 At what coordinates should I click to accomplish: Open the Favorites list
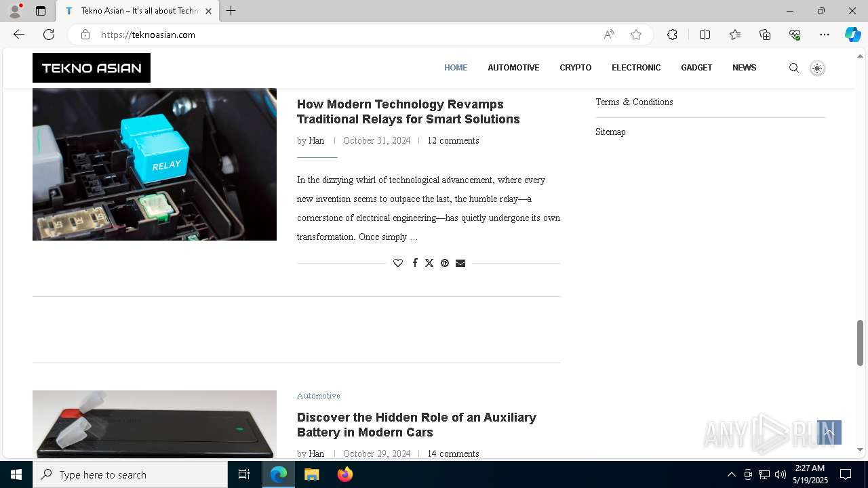[x=735, y=35]
